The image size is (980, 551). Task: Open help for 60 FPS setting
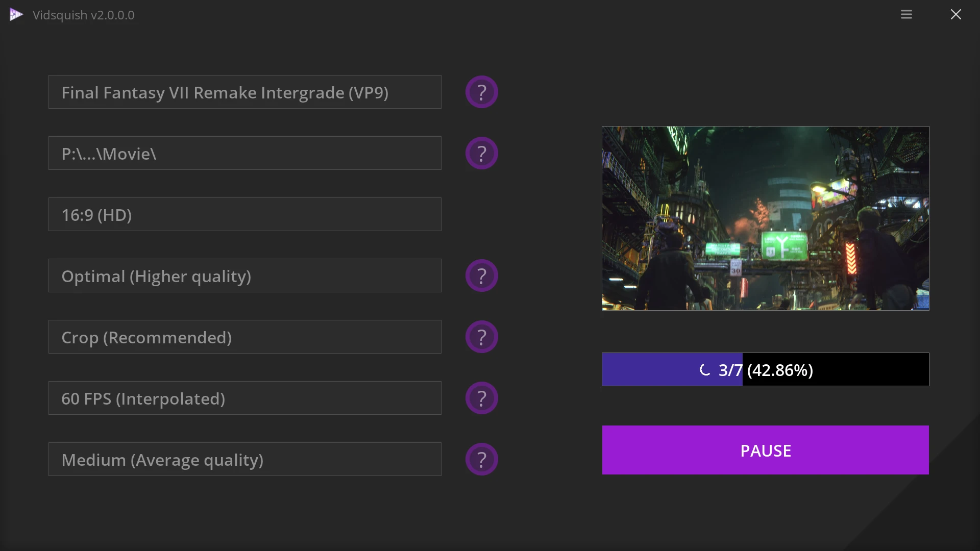[x=481, y=398]
